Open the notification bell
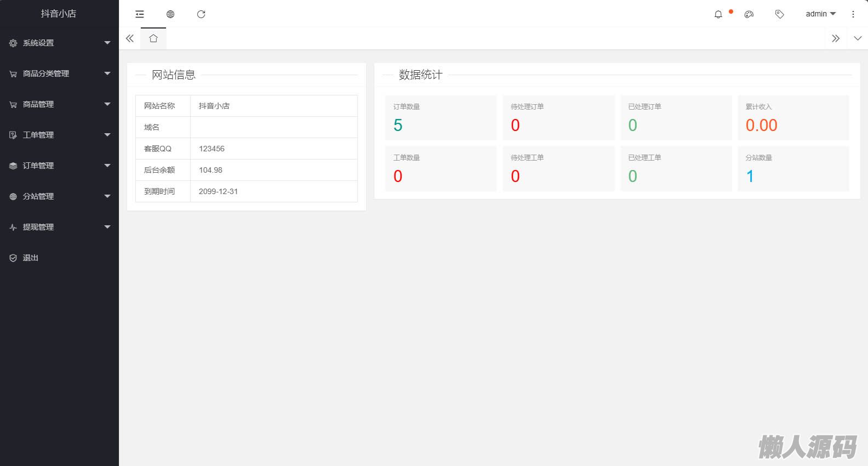 click(x=718, y=14)
